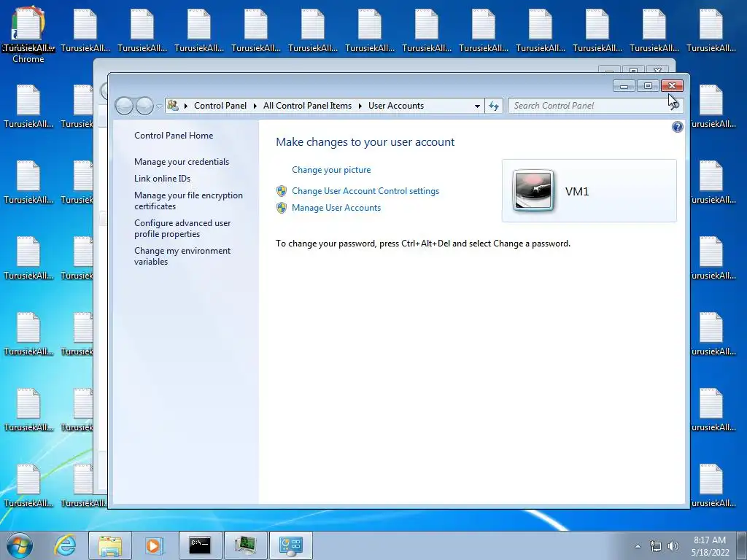Image resolution: width=747 pixels, height=560 pixels.
Task: Open the clock showing 8:17 AM
Action: (710, 546)
